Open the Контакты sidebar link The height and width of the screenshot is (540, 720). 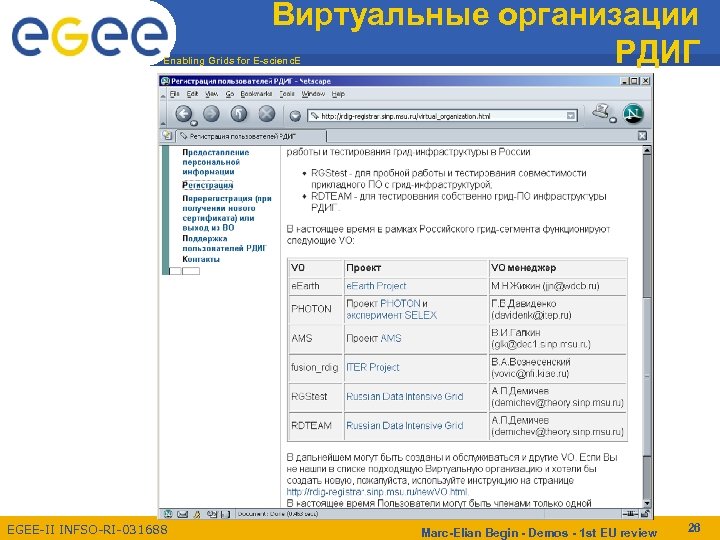tap(201, 259)
